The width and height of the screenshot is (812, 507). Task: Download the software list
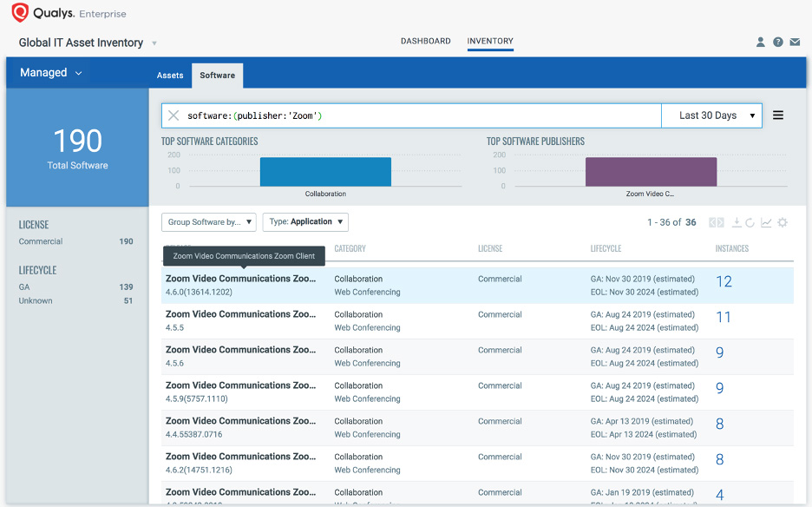(737, 223)
